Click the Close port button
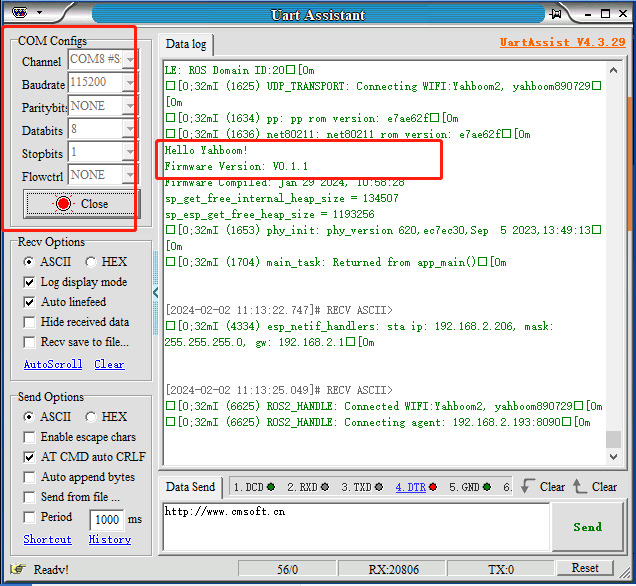The width and height of the screenshot is (636, 586). 82,204
